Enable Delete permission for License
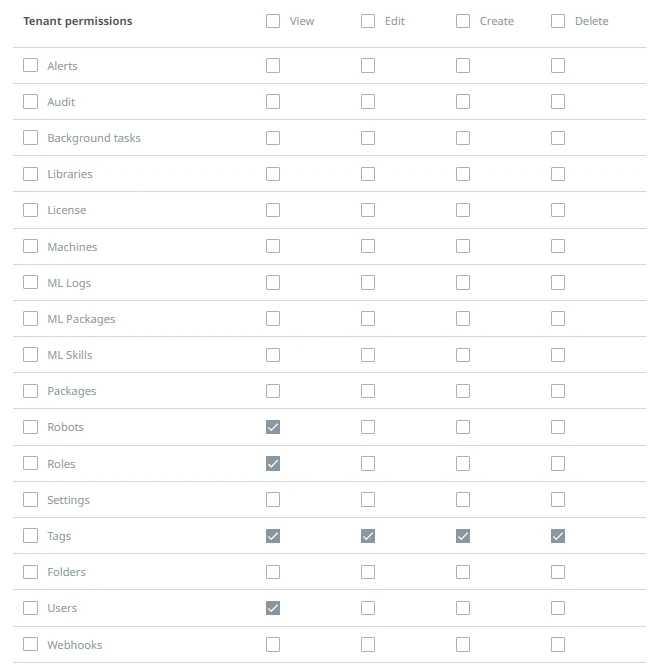Screen dimensions: 650x671 558,210
